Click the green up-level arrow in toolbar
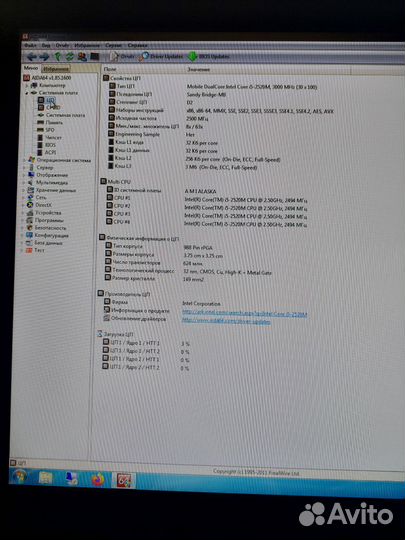The height and width of the screenshot is (540, 405). (x=58, y=56)
